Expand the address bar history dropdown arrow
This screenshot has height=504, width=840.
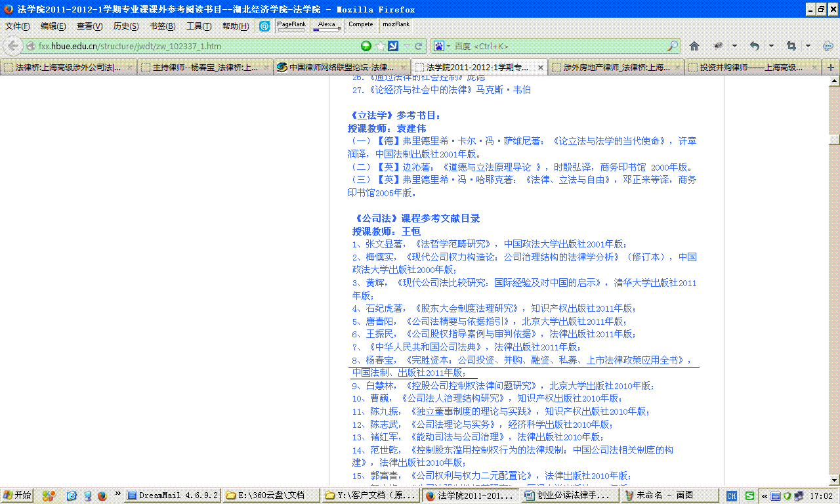pyautogui.click(x=407, y=46)
